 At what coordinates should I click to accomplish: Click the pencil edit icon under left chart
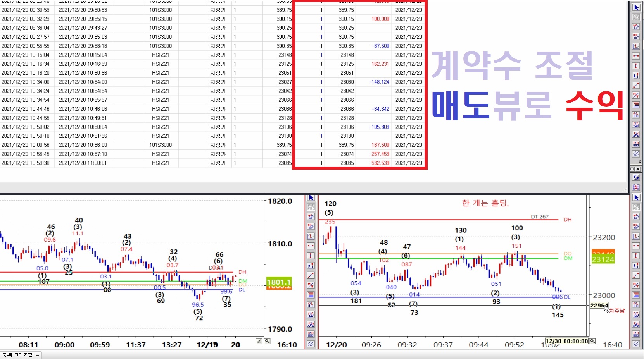[x=259, y=341]
